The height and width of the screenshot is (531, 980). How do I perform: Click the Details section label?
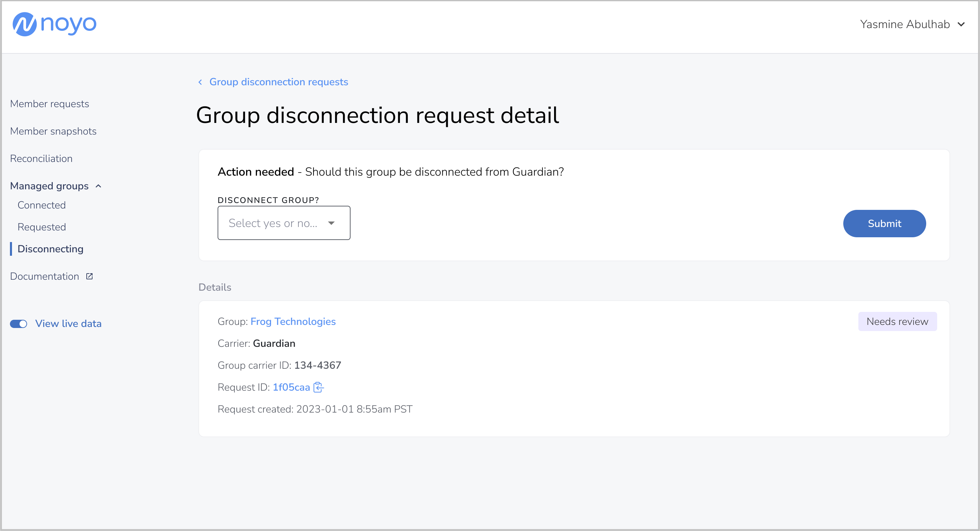pos(215,287)
